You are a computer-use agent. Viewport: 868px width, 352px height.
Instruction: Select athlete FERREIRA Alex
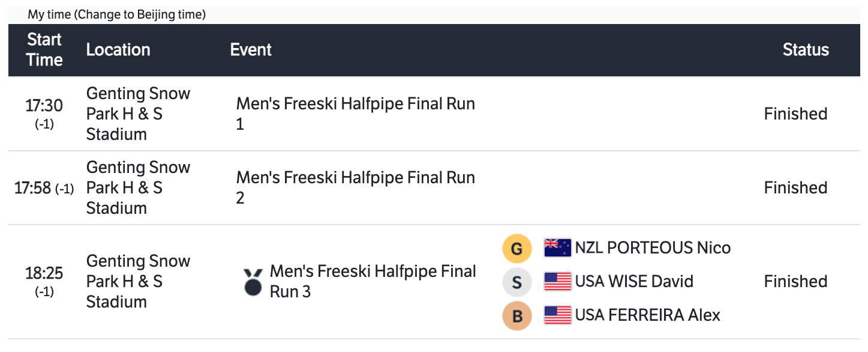coord(647,315)
